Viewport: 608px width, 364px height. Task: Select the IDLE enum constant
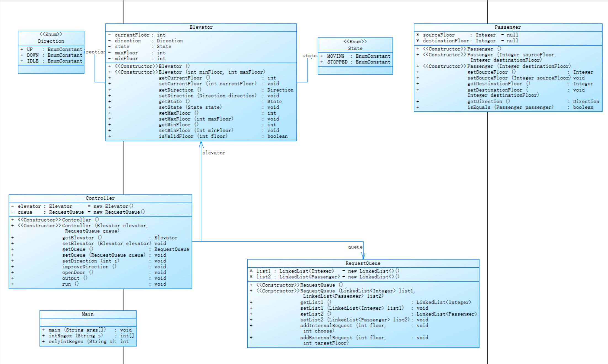[x=33, y=61]
